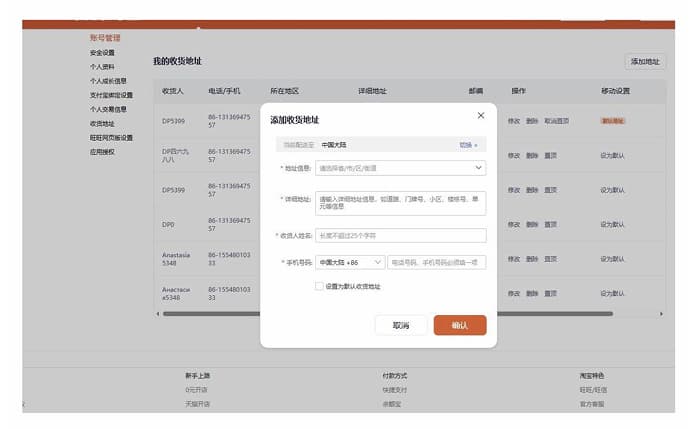
Task: Go to 支付宝绑定设置 in sidebar
Action: (111, 95)
